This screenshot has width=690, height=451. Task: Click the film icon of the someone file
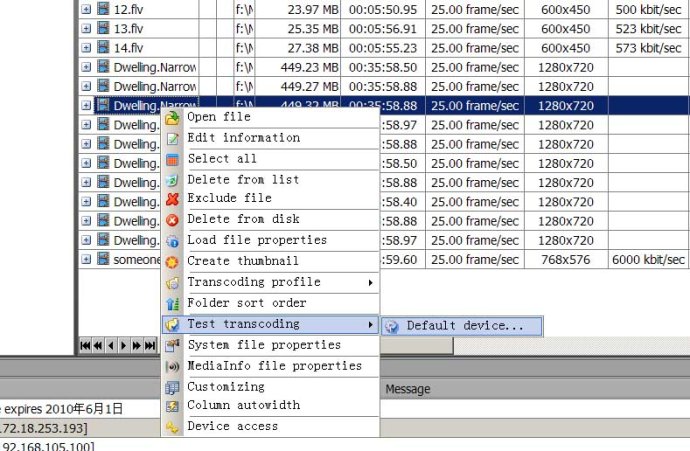(x=103, y=259)
